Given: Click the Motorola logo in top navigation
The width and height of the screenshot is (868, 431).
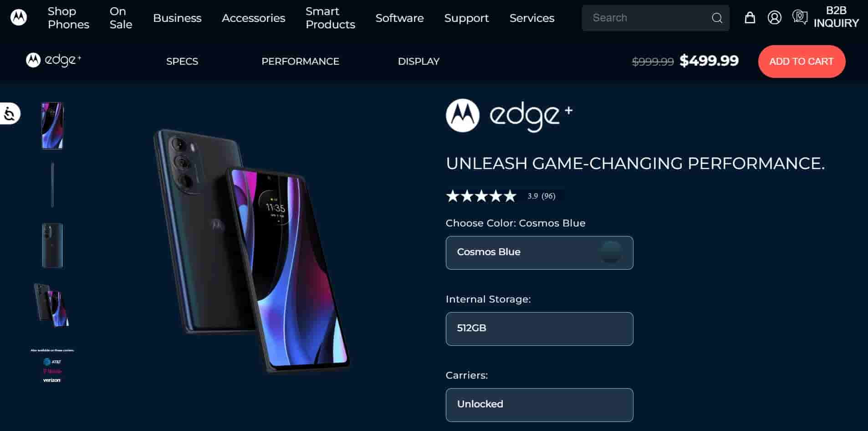Looking at the screenshot, I should click(19, 18).
